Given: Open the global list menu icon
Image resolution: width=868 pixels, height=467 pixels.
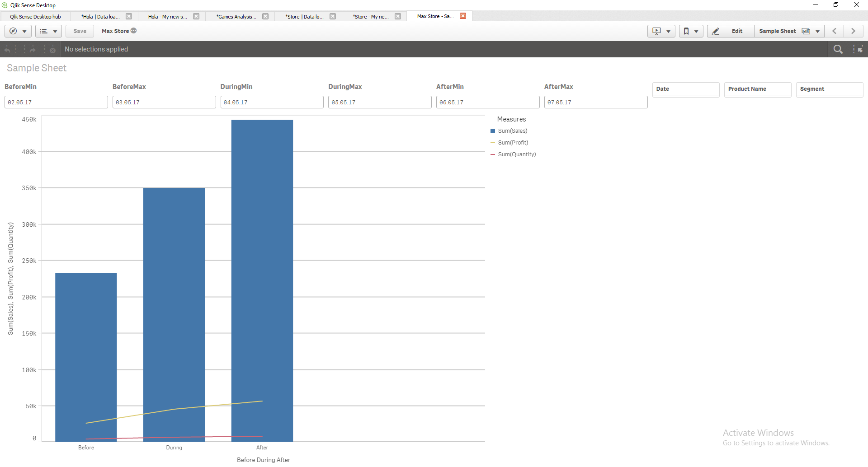Looking at the screenshot, I should tap(44, 31).
